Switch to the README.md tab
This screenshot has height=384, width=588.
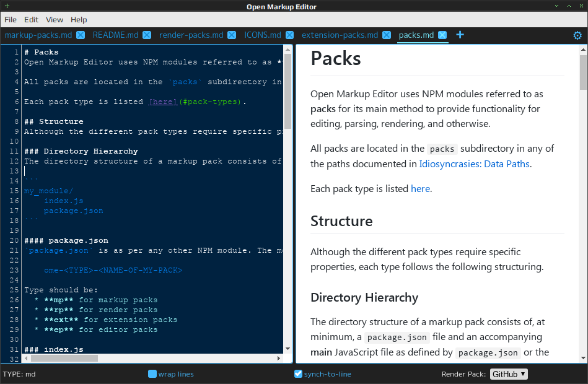pos(115,35)
